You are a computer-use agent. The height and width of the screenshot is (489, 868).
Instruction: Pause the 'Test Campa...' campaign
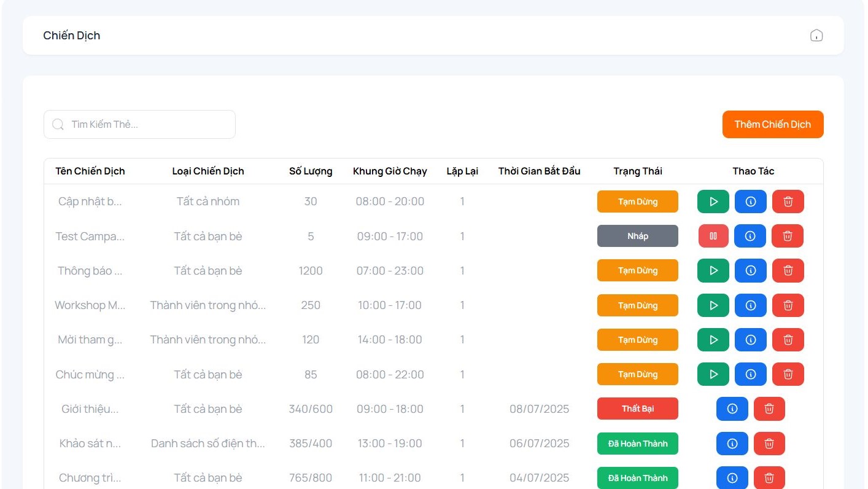713,236
